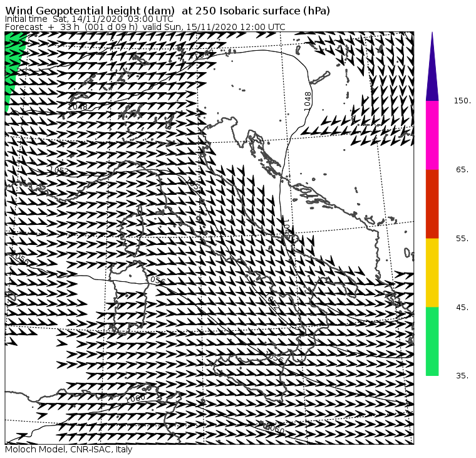Click the legend value label '35.'
The width and height of the screenshot is (476, 458).
tap(462, 376)
